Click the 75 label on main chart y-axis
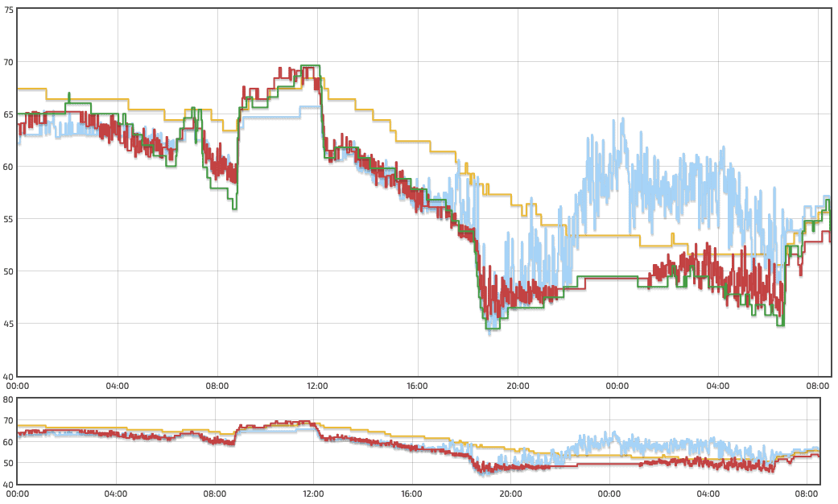 coord(9,10)
